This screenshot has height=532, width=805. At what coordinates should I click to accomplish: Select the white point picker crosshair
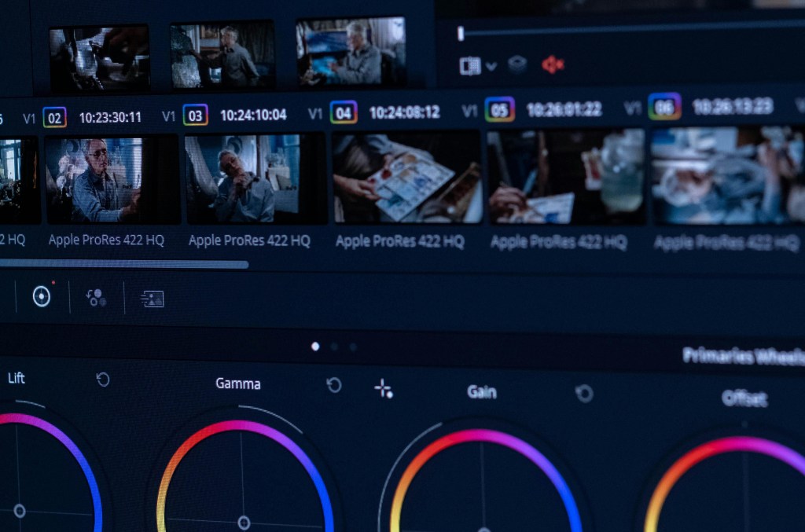(384, 388)
